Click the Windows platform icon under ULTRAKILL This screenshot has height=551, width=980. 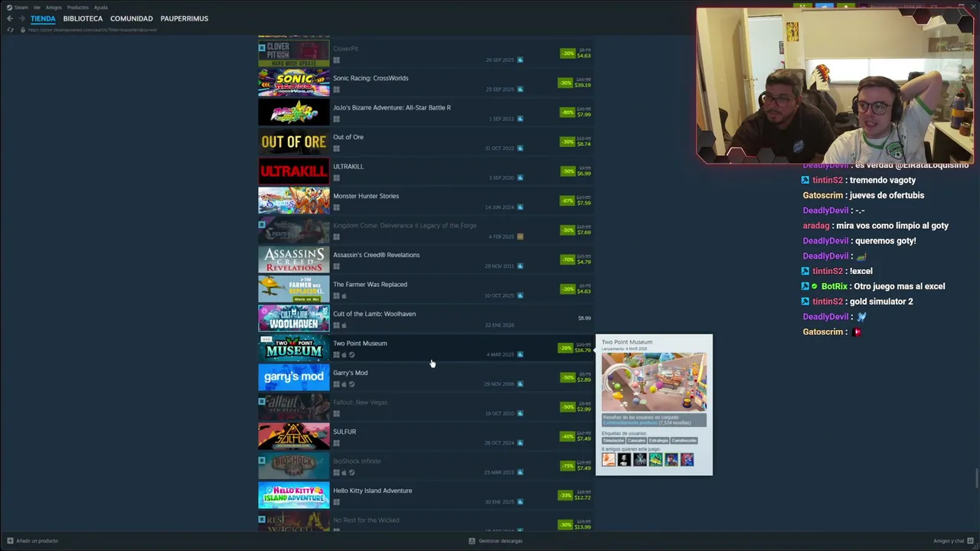336,178
